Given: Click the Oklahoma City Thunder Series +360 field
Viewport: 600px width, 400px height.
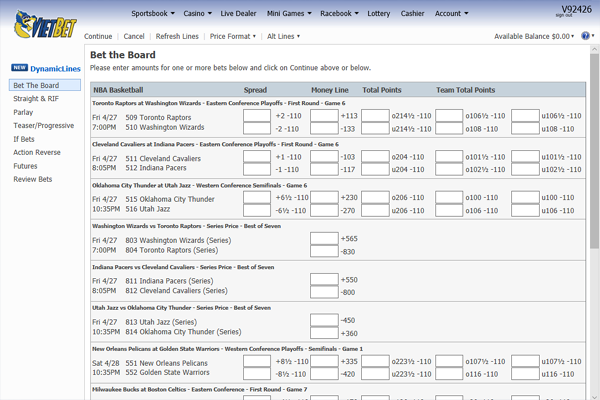Looking at the screenshot, I should [324, 333].
